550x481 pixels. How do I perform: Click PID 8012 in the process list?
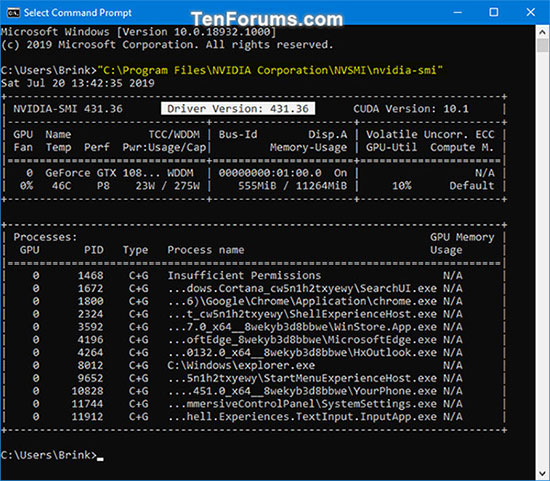90,366
